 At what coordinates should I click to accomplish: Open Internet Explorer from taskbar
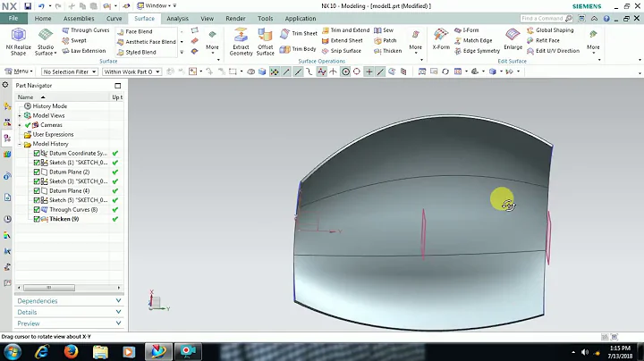coord(42,351)
